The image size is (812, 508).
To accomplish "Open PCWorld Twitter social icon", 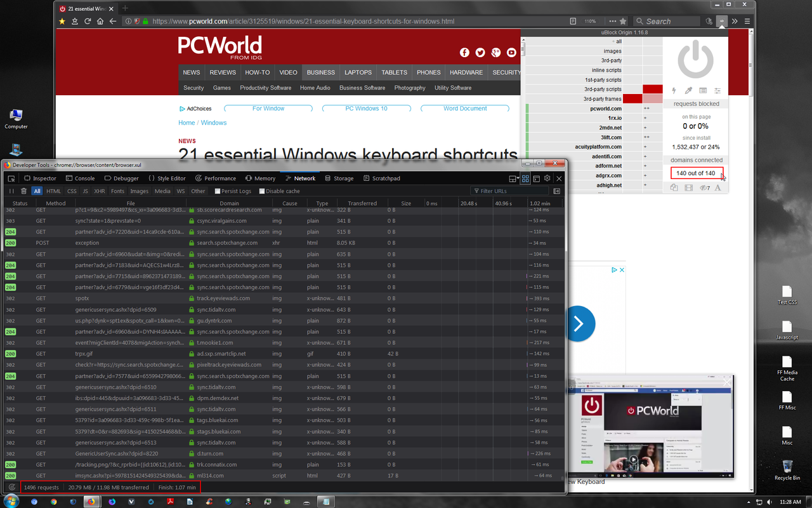I will click(x=480, y=53).
